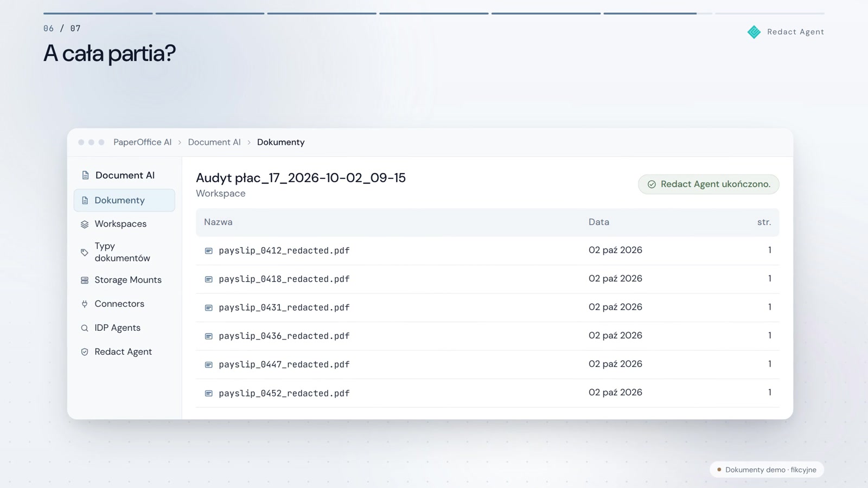Click the 'Audyt płac_17_2026-10-02_09-15' title
The image size is (868, 488).
[x=301, y=178]
